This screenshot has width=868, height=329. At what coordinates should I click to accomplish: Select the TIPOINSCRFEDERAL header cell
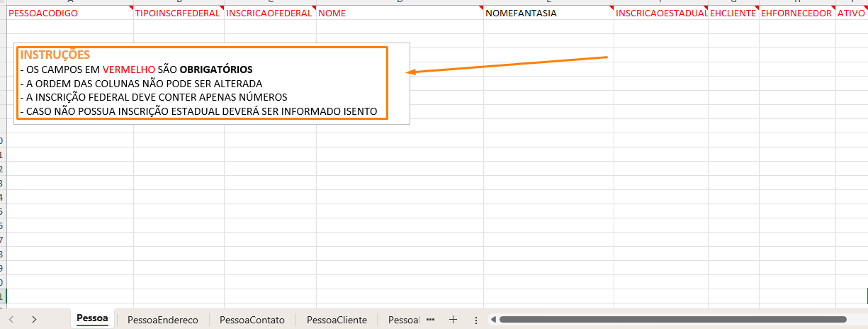pyautogui.click(x=179, y=13)
